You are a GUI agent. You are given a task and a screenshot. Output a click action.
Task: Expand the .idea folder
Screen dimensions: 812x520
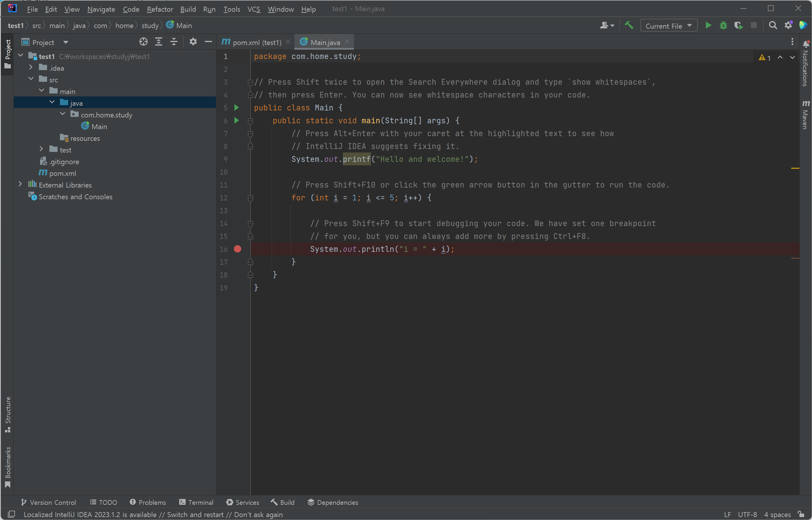(x=31, y=67)
